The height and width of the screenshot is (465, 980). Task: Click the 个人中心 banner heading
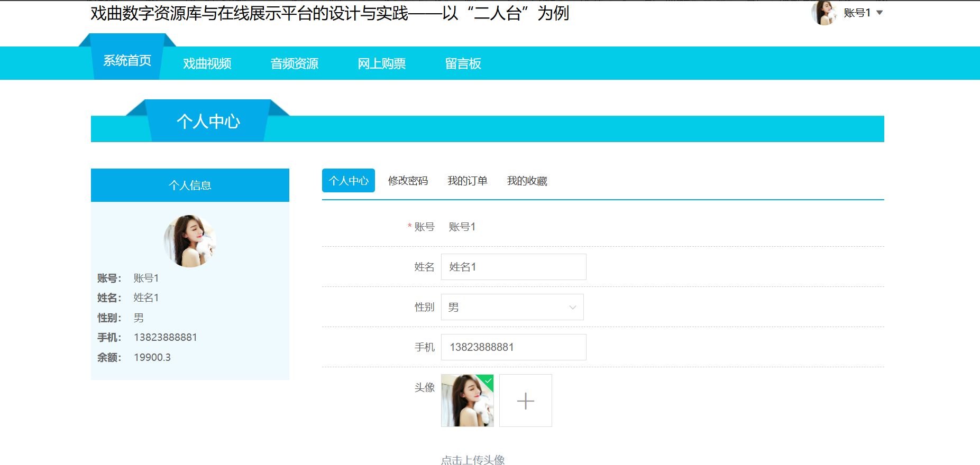click(208, 122)
